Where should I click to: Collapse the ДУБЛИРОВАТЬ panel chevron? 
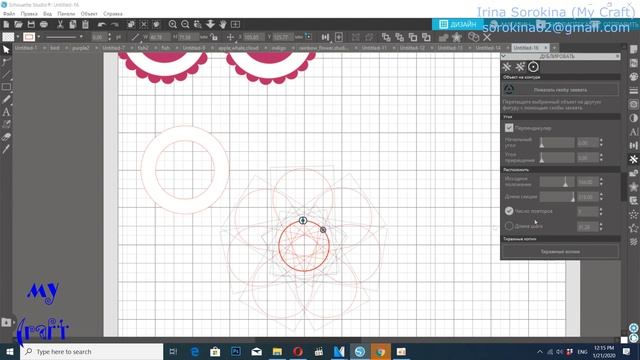(504, 56)
